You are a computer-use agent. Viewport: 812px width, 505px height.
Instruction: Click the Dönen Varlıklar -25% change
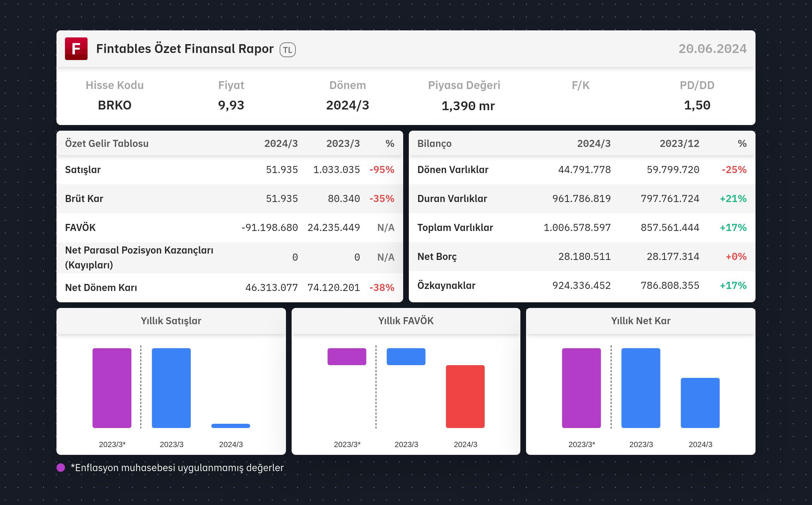tap(734, 170)
